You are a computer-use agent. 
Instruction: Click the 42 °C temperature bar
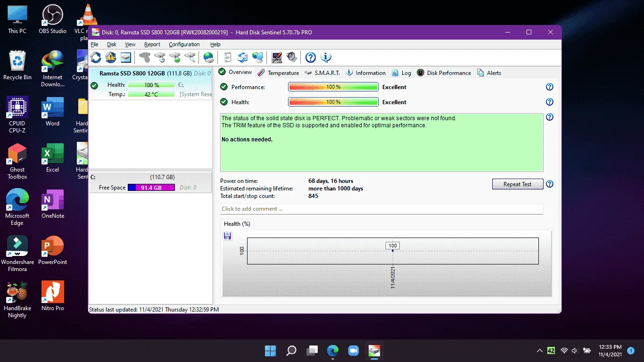point(151,94)
